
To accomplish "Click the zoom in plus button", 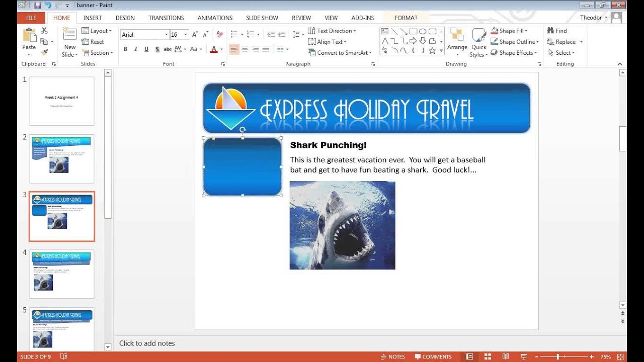I will point(592,357).
